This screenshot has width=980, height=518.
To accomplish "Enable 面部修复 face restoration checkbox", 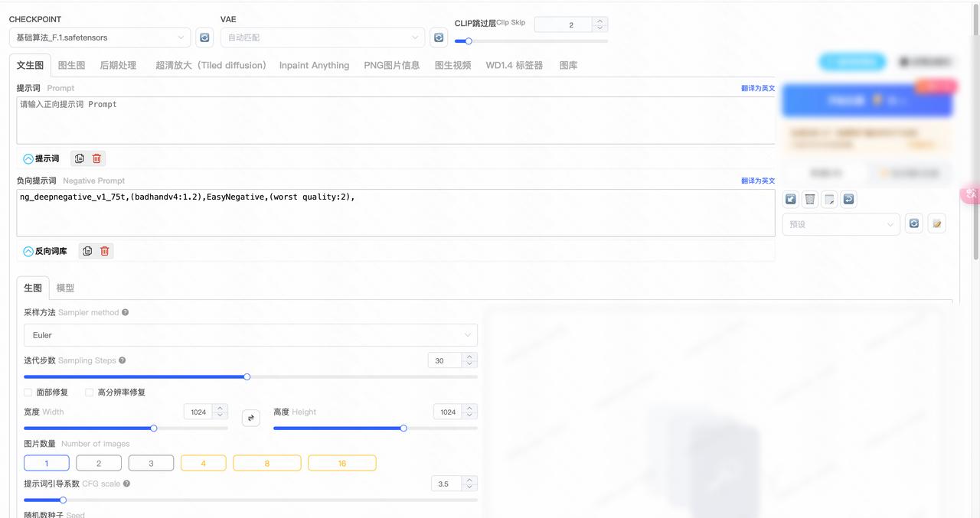I will click(28, 393).
